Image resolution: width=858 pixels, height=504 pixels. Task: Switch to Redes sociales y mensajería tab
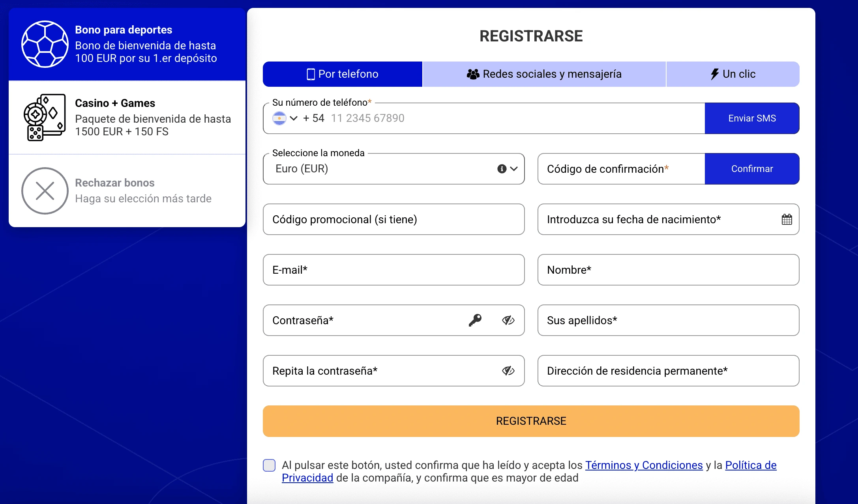point(544,74)
